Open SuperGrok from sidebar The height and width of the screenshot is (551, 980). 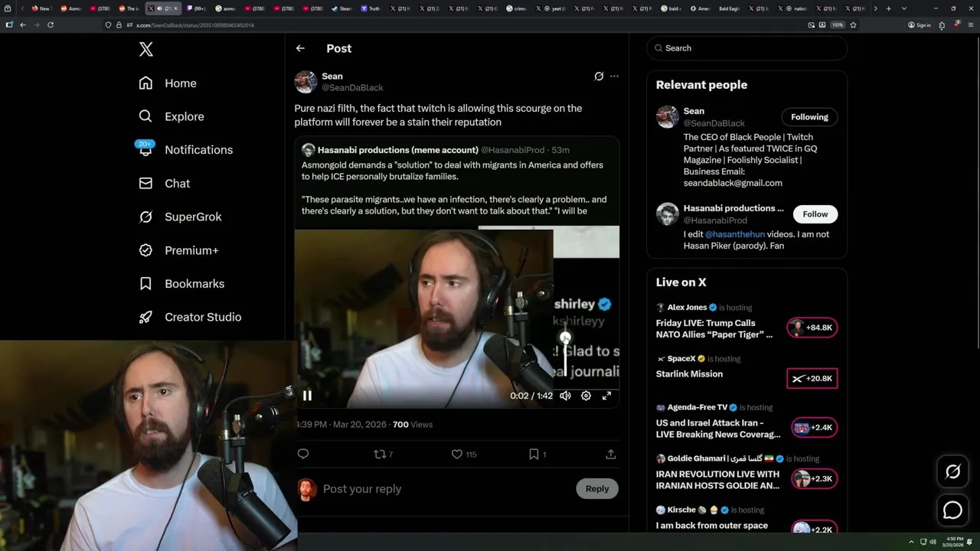pyautogui.click(x=180, y=217)
